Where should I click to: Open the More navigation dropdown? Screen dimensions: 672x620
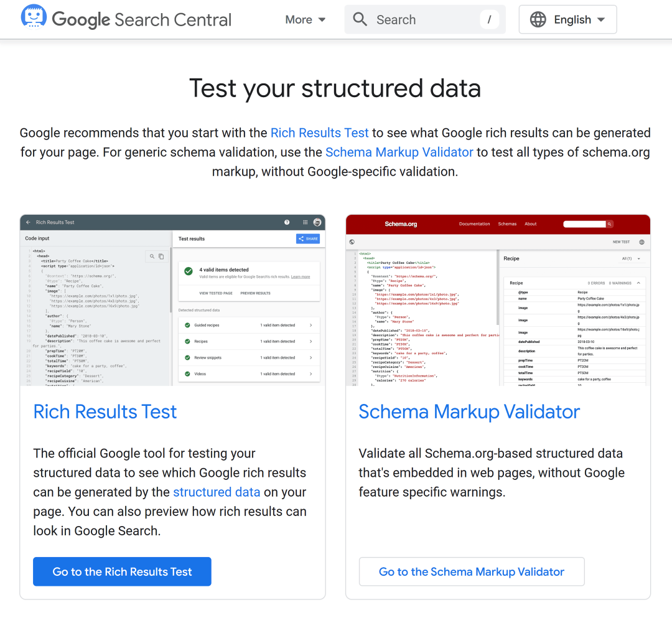(305, 20)
